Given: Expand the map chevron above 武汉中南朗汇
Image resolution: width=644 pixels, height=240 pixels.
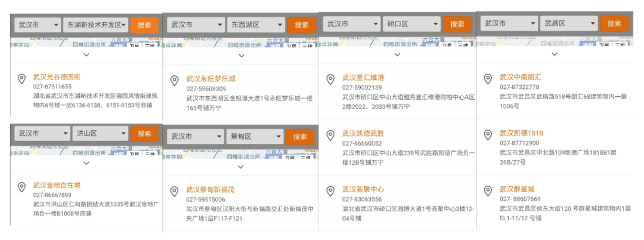Looking at the screenshot, I should (x=555, y=54).
